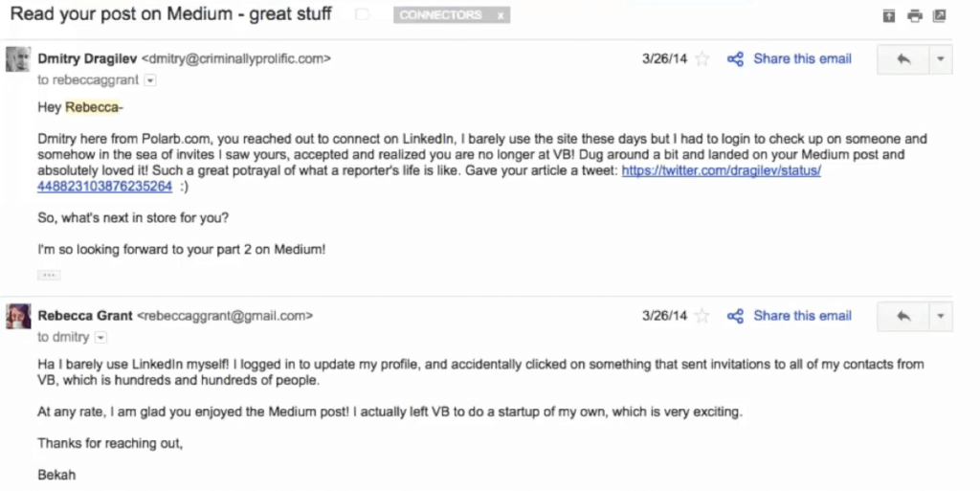
Task: Star Dmitry Dragilev's email
Action: (x=702, y=58)
